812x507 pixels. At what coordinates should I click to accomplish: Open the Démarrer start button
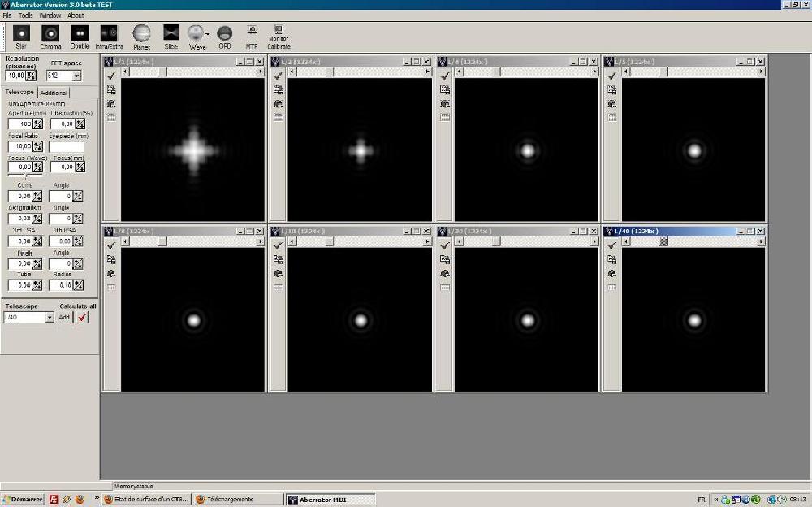click(x=23, y=499)
